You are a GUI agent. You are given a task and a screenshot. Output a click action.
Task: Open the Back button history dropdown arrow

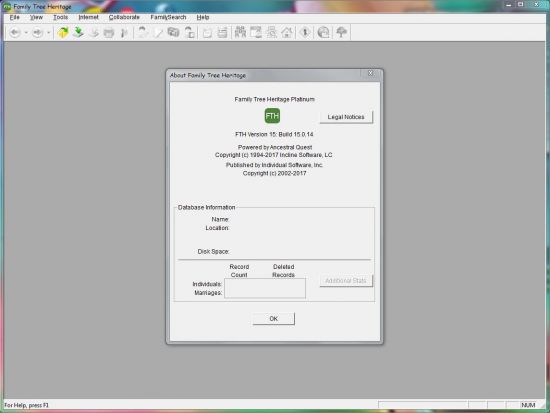pos(26,33)
